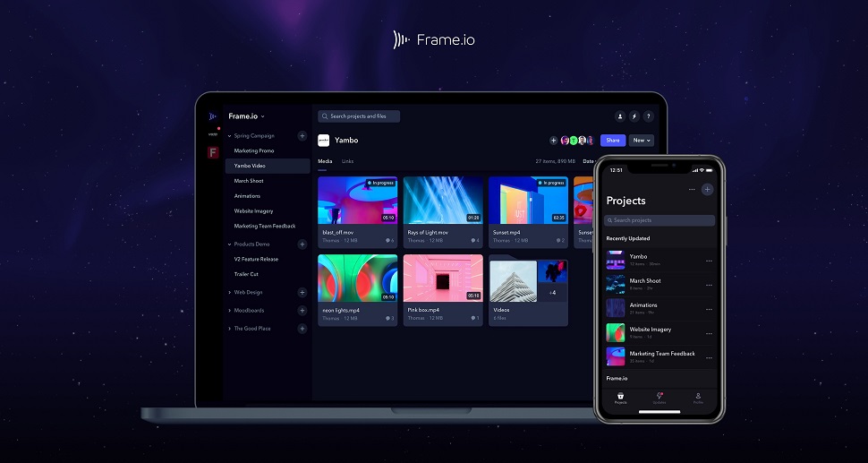
Task: Open the Videos folder card
Action: [528, 290]
